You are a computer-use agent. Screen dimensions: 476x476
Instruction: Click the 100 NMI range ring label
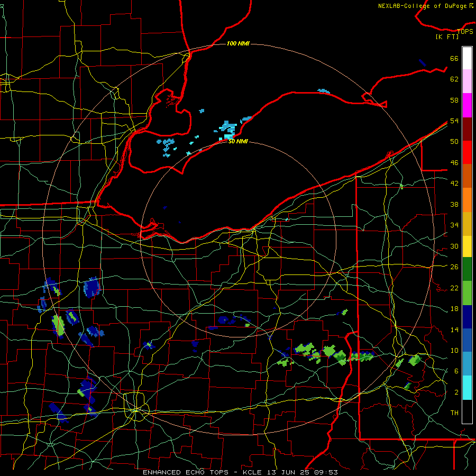pos(238,43)
